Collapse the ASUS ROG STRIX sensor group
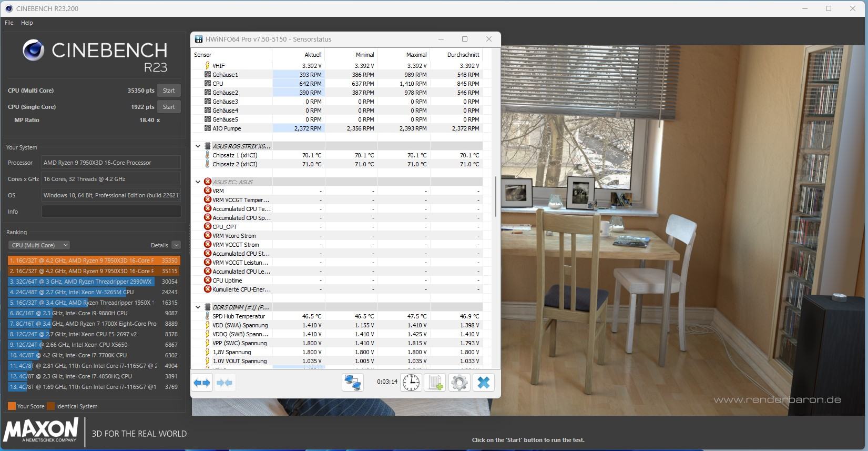 (x=198, y=146)
